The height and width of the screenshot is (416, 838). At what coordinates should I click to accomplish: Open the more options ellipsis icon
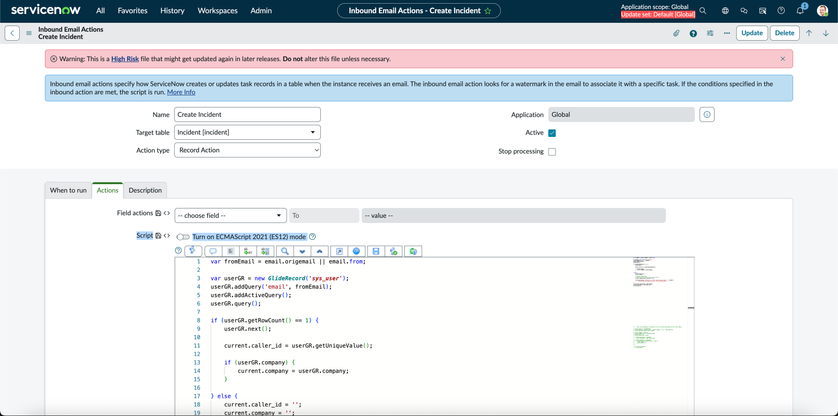727,33
